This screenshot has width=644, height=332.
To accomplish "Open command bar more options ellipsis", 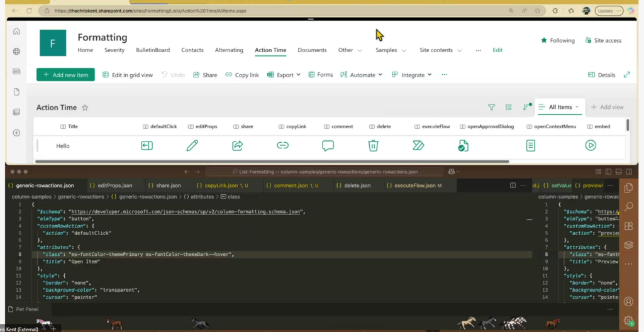I will [x=444, y=75].
